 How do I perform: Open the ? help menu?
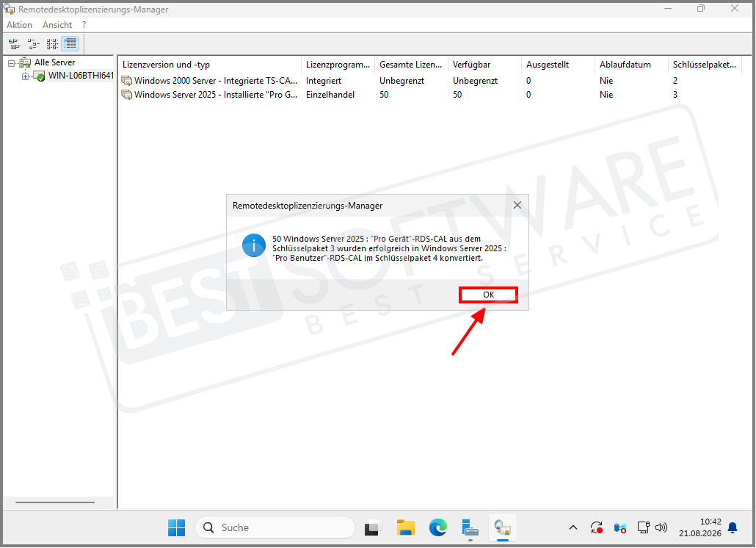pos(84,24)
